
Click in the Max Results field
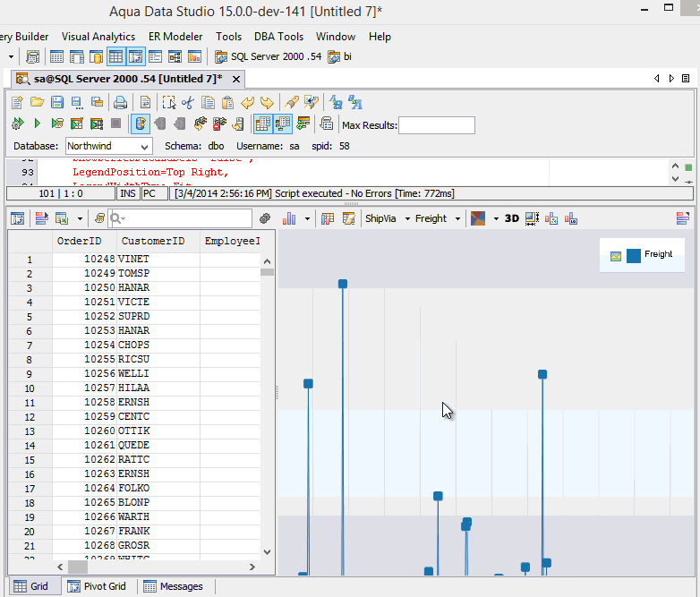(x=437, y=125)
